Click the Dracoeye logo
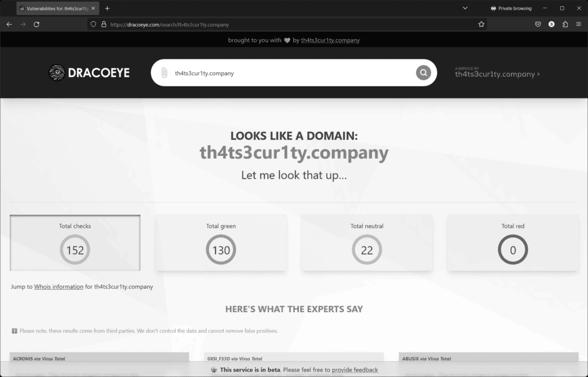This screenshot has width=588, height=377. [x=89, y=73]
